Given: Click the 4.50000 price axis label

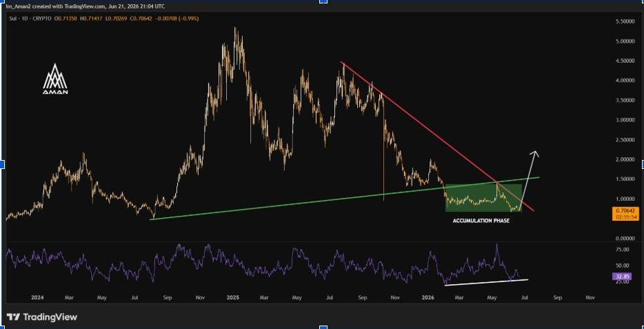Looking at the screenshot, I should pyautogui.click(x=624, y=61).
